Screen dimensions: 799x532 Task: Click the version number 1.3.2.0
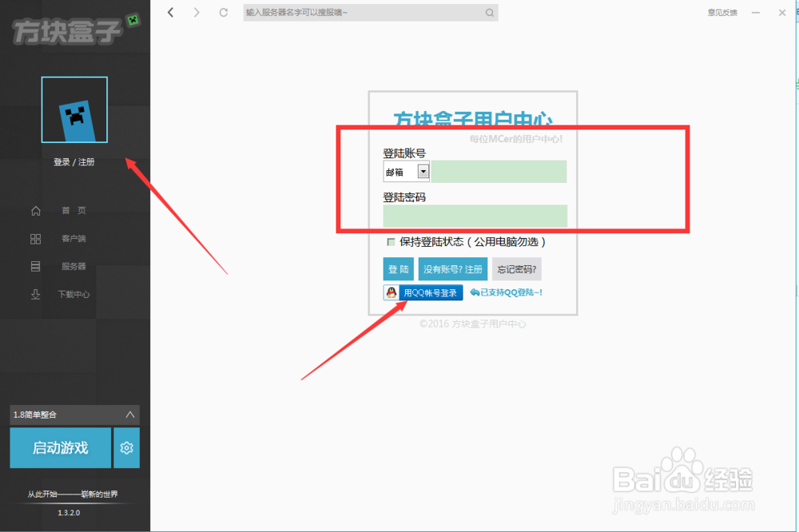click(x=69, y=513)
